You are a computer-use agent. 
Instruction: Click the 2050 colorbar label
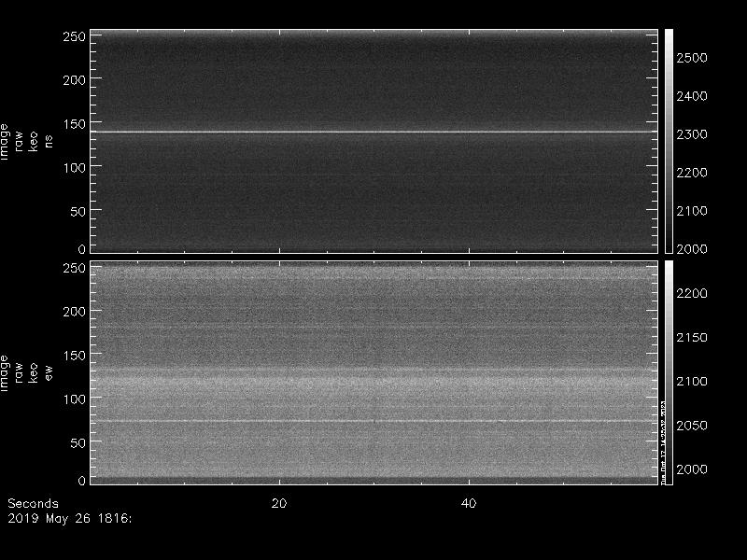(692, 426)
